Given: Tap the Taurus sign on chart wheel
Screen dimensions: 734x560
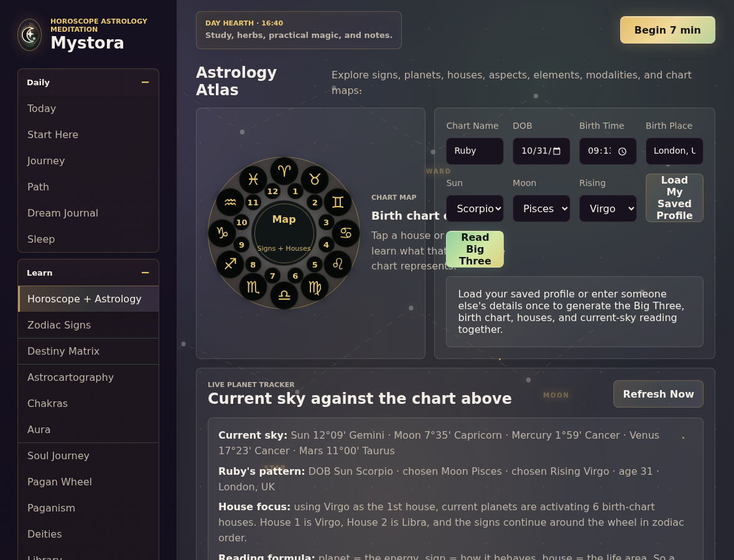Looking at the screenshot, I should click(315, 179).
